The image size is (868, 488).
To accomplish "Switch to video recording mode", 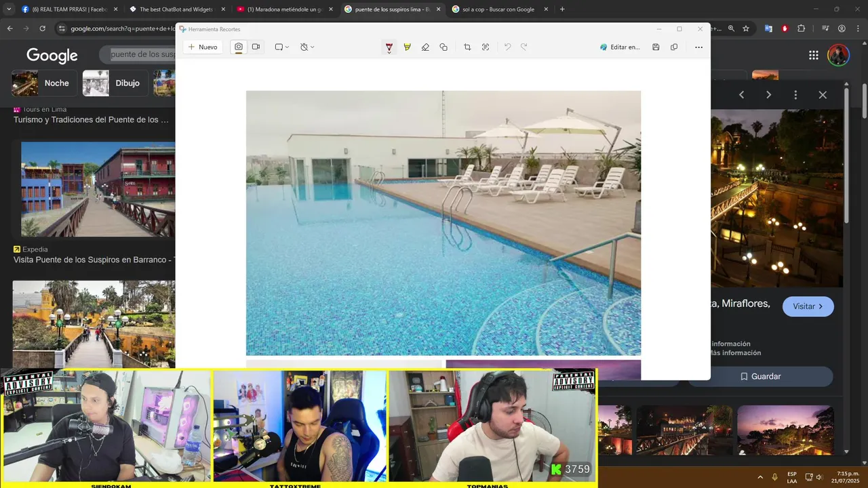I will click(x=256, y=47).
